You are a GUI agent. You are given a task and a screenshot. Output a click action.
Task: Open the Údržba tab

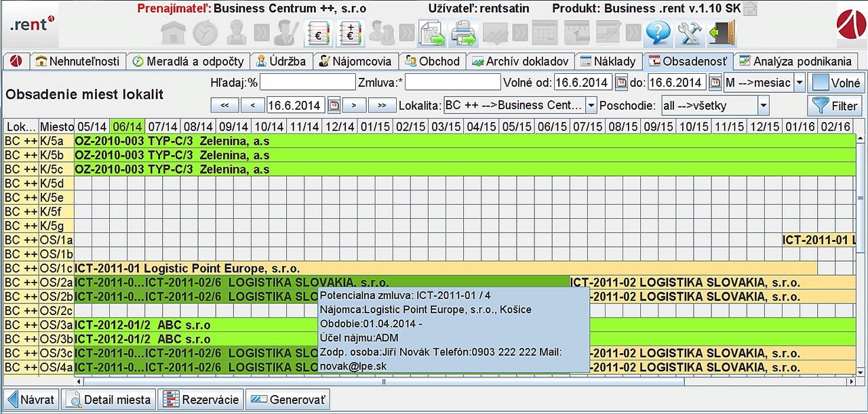[x=281, y=61]
